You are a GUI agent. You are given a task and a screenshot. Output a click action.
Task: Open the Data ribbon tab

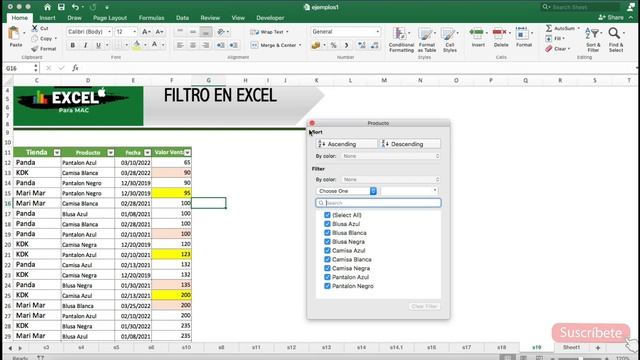pos(182,18)
